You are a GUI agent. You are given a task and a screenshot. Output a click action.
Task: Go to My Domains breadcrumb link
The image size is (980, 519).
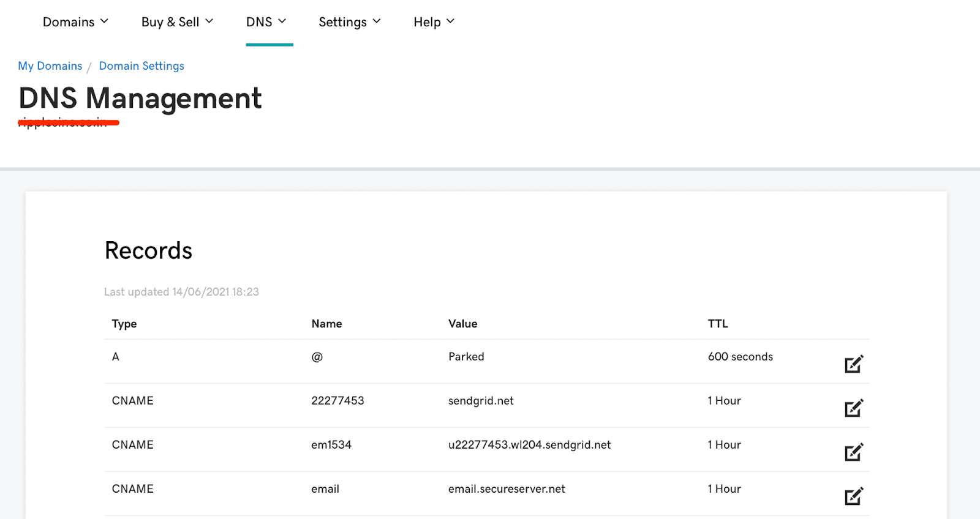pyautogui.click(x=50, y=66)
